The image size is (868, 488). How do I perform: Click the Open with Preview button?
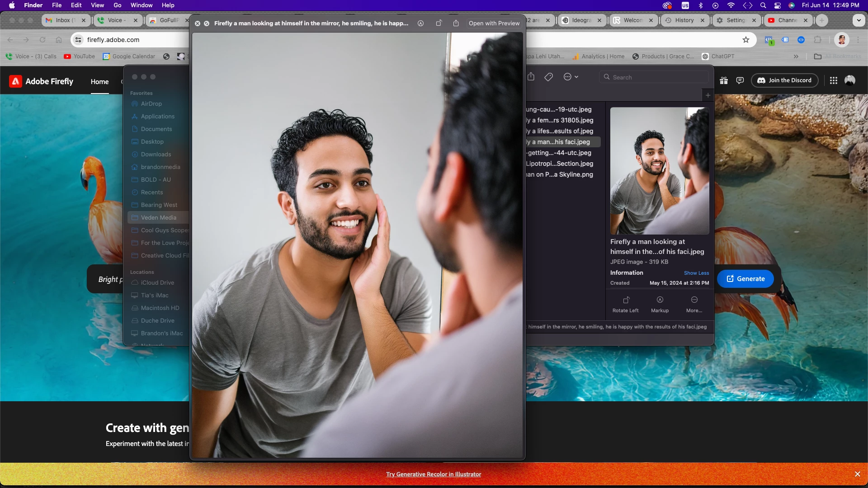pos(494,23)
